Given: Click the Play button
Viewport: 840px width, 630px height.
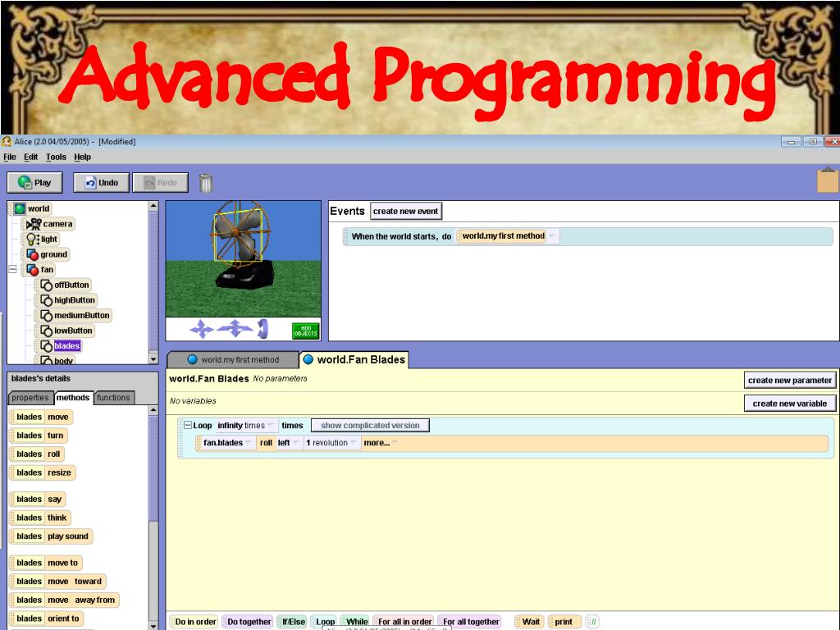Looking at the screenshot, I should tap(34, 183).
